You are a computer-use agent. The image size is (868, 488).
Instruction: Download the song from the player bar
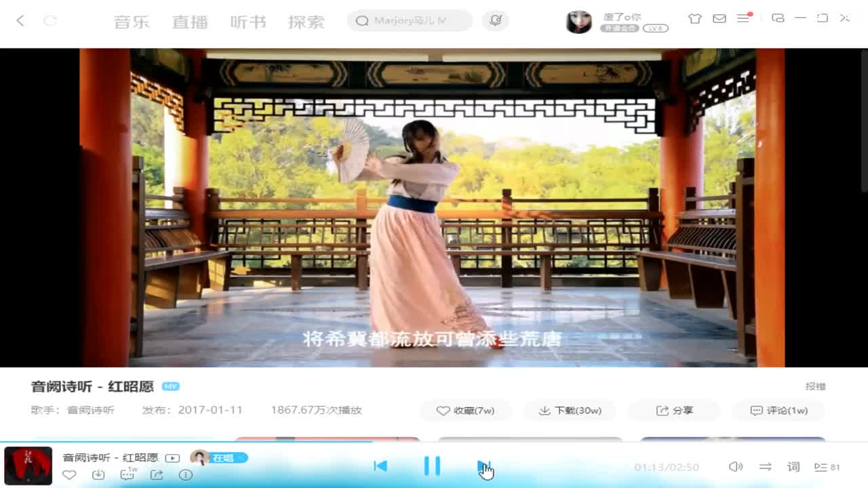(x=98, y=475)
